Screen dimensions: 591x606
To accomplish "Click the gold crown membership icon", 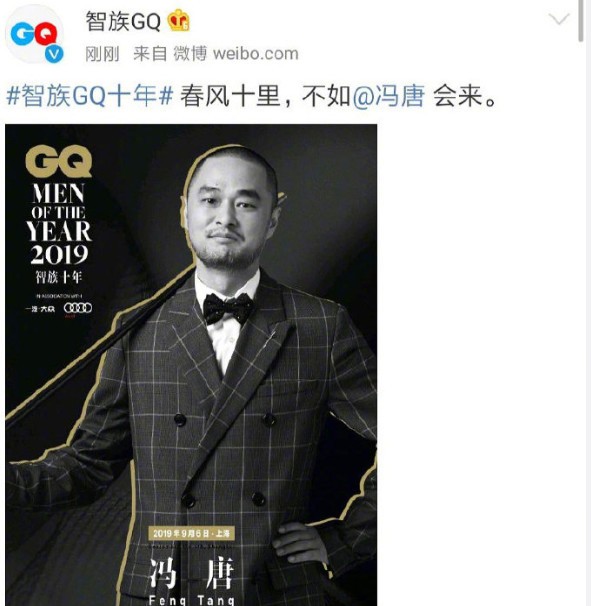I will pos(178,20).
